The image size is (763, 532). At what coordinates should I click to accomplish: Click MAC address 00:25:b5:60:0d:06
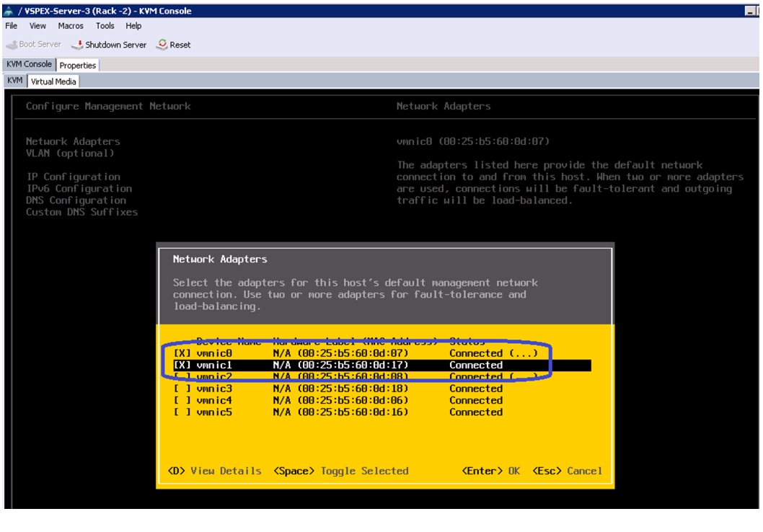[353, 400]
